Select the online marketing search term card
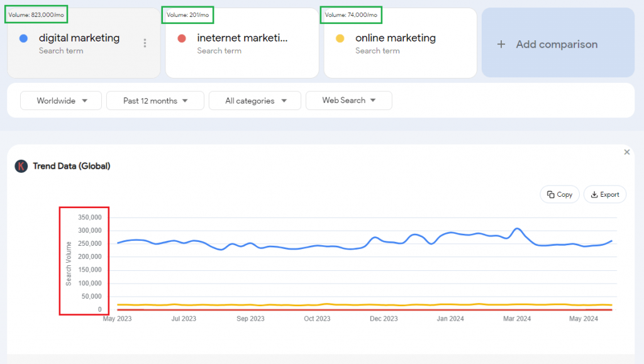 click(x=400, y=43)
